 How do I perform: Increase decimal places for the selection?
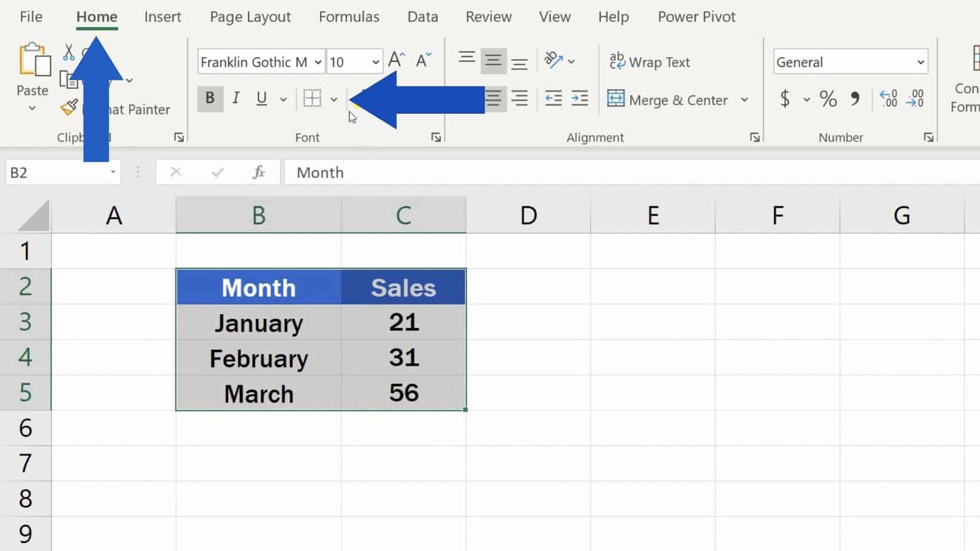coord(889,100)
